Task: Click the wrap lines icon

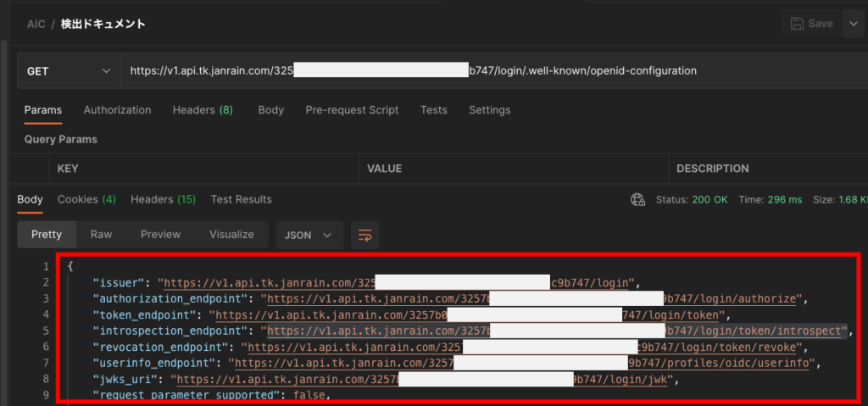Action: [365, 235]
